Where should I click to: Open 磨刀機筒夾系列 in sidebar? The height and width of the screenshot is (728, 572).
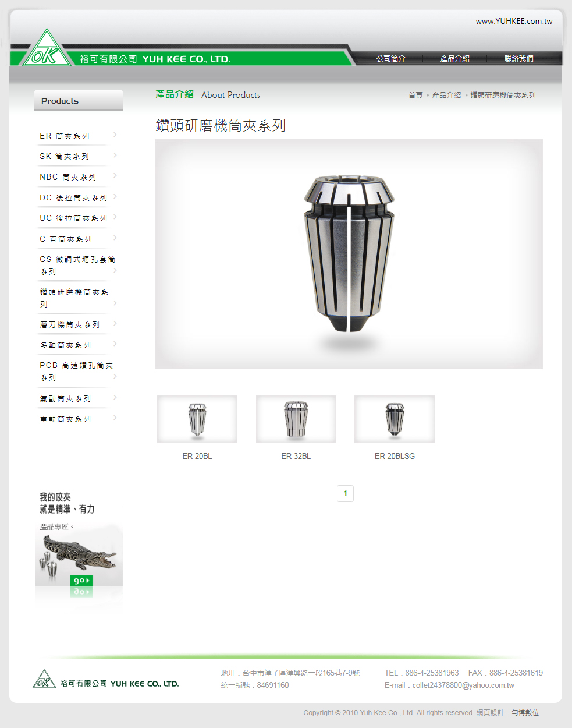69,325
